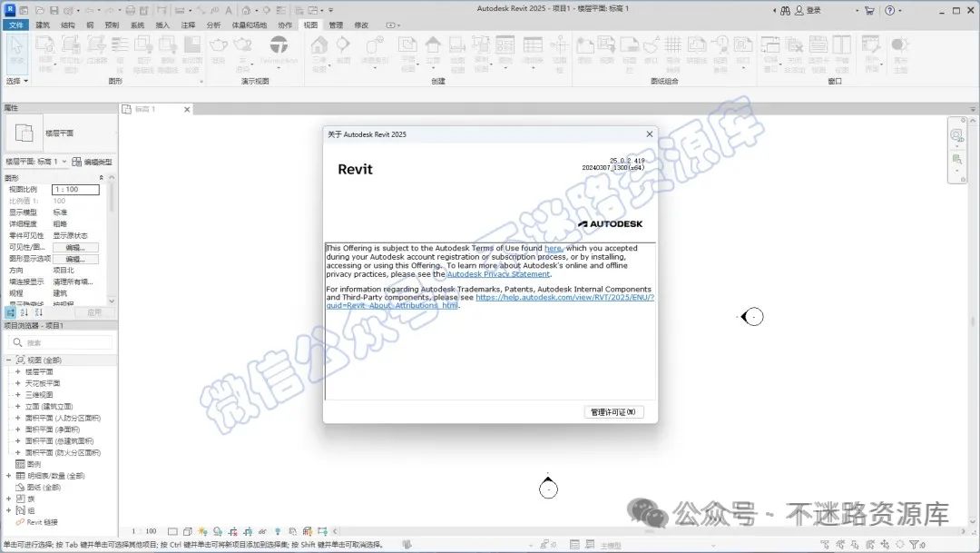
Task: Click the Help question mark icon
Action: coord(890,10)
